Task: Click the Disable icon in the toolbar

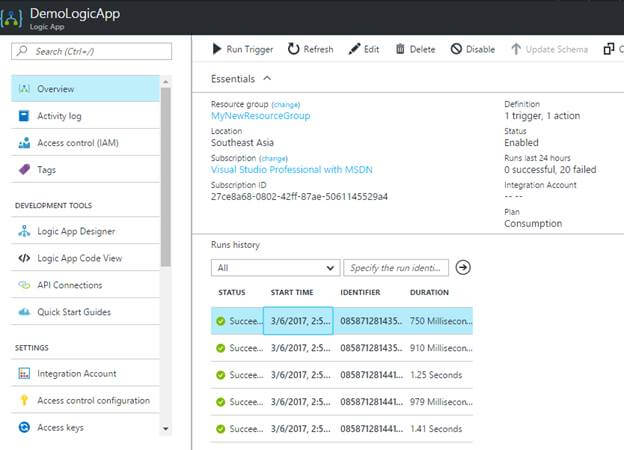Action: click(x=456, y=49)
